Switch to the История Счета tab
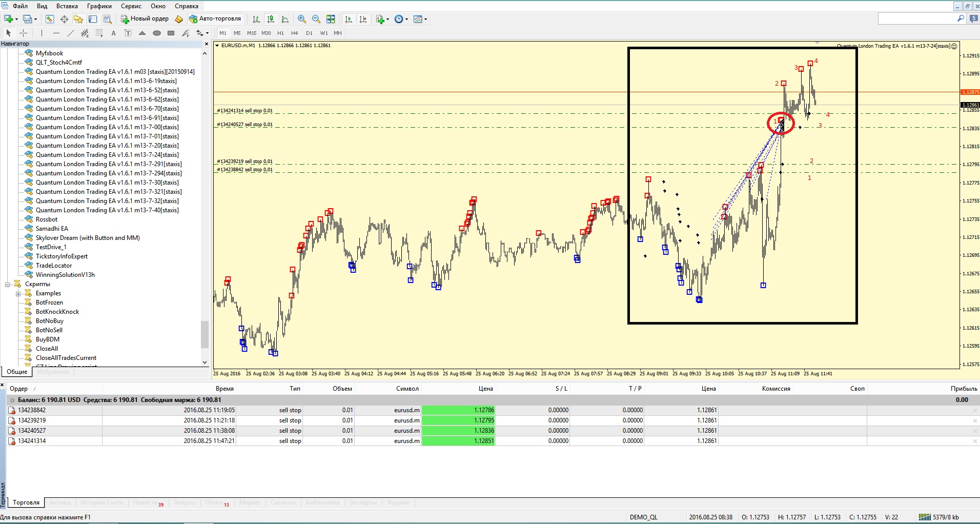980x524 pixels. [101, 502]
